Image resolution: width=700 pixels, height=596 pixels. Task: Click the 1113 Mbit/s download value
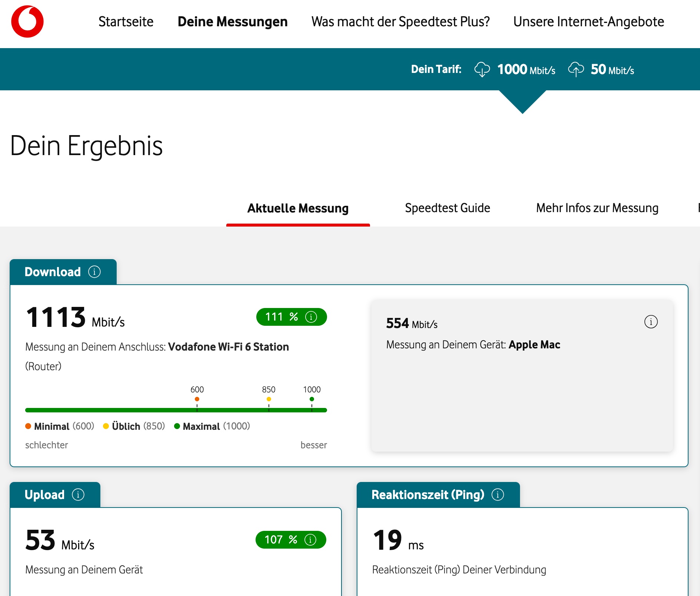(x=75, y=318)
